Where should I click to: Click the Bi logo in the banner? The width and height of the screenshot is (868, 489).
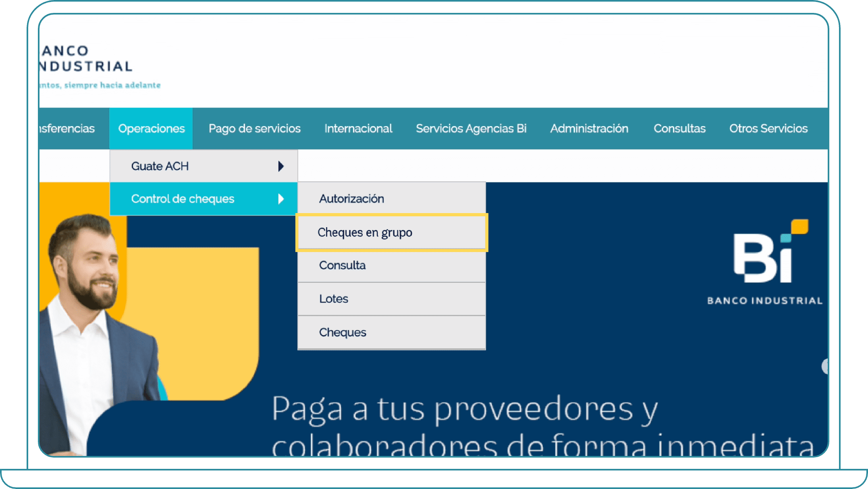pyautogui.click(x=765, y=262)
